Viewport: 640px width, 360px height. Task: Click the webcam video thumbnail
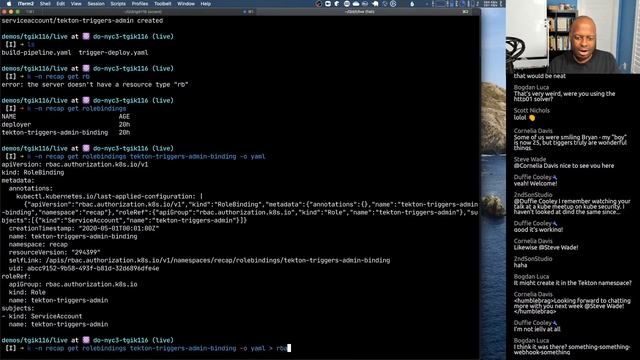(x=573, y=37)
